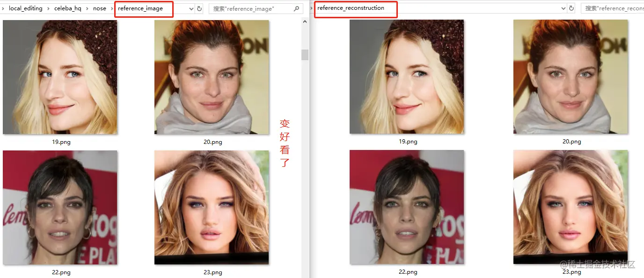Refresh the reference_reconstruction folder

pyautogui.click(x=571, y=8)
